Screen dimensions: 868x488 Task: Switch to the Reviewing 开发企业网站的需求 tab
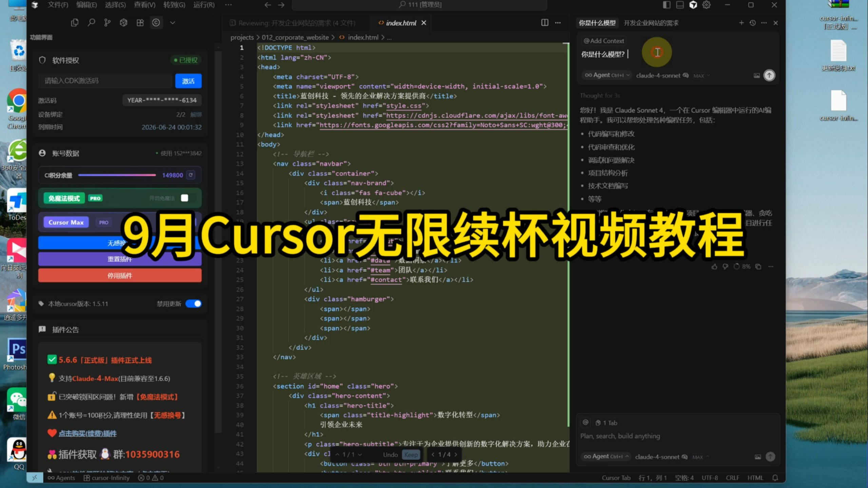[293, 23]
